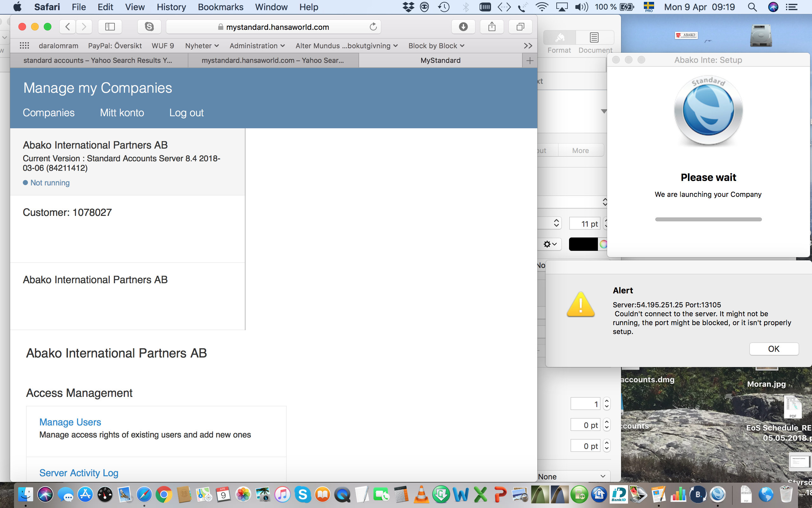Viewport: 812px width, 508px height.
Task: Show hidden bookmarks with the overflow chevrons
Action: coord(528,46)
